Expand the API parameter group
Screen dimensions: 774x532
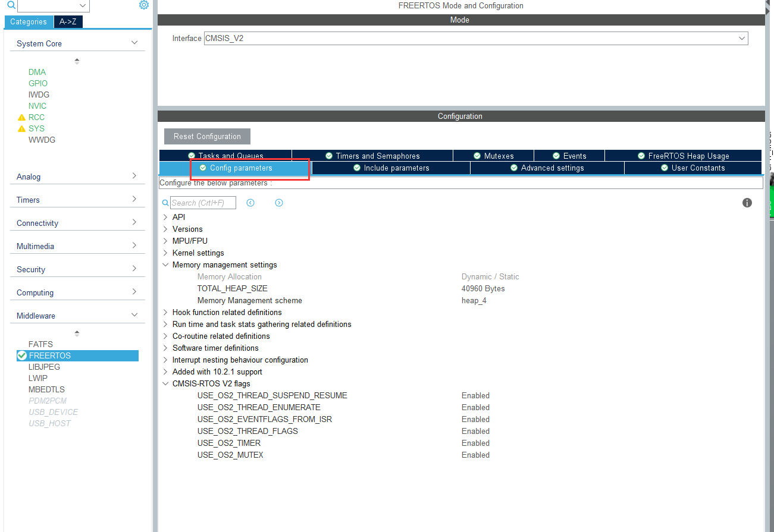click(x=165, y=217)
